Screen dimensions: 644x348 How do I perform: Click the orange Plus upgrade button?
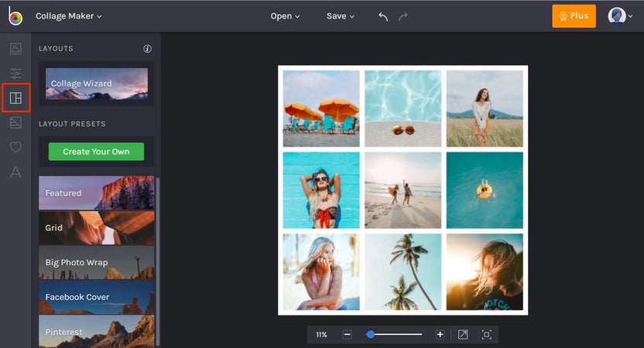point(574,16)
